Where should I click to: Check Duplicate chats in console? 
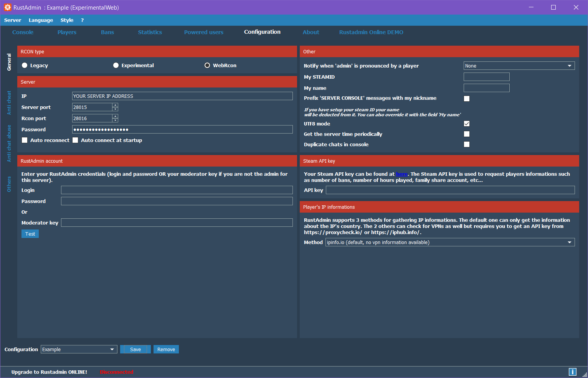(467, 144)
